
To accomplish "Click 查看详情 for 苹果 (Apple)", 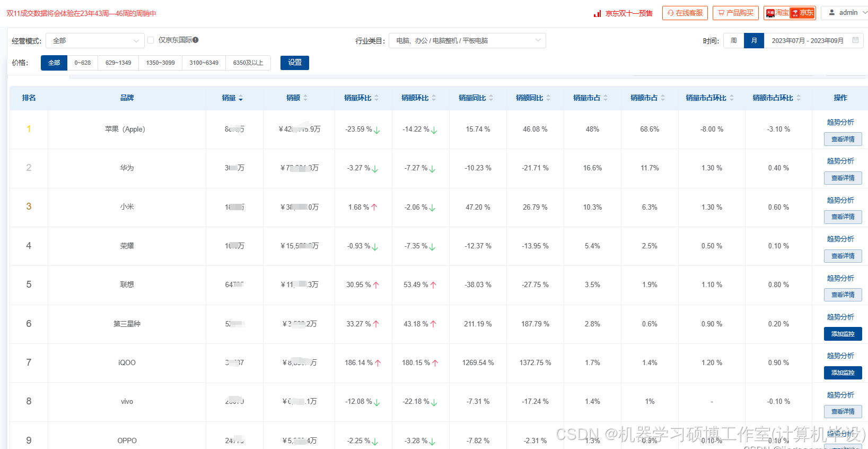I will pos(843,139).
